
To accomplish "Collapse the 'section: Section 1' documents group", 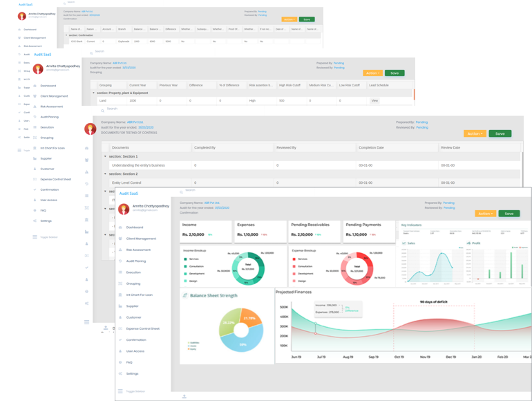I will click(x=106, y=157).
